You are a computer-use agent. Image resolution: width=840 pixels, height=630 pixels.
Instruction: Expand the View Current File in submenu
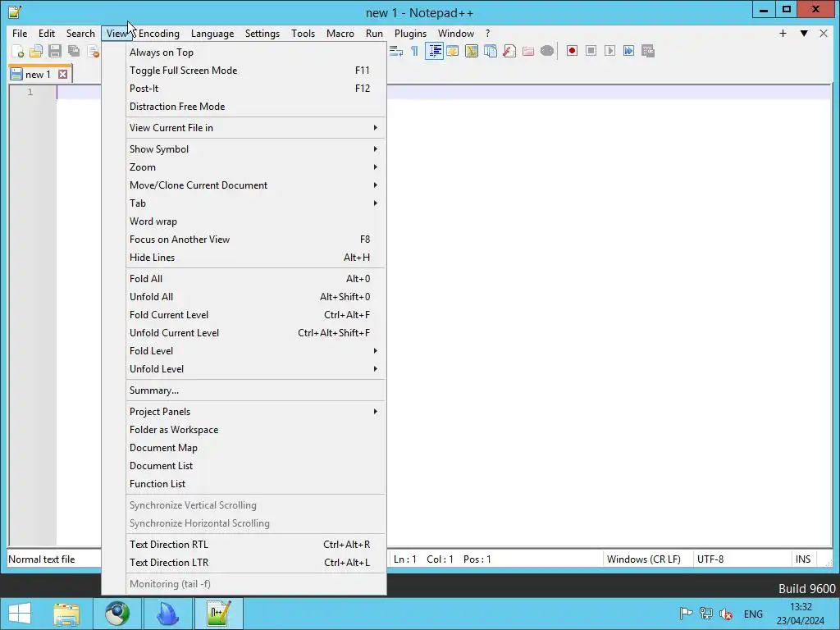coord(256,127)
